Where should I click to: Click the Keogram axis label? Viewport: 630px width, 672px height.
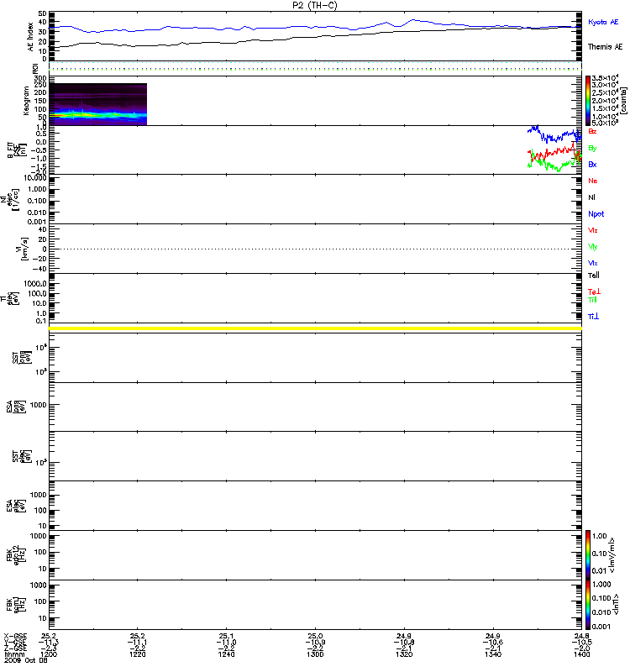tap(26, 101)
